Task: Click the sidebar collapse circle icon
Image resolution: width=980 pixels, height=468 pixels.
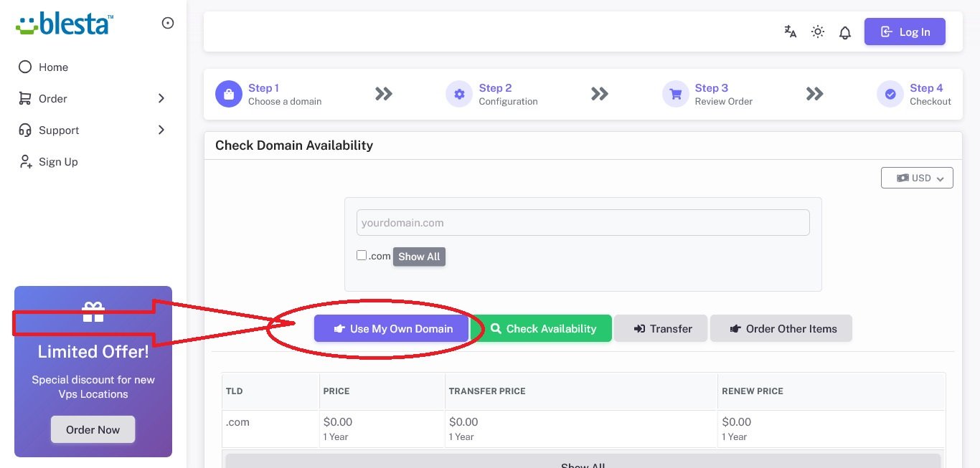Action: click(x=168, y=23)
